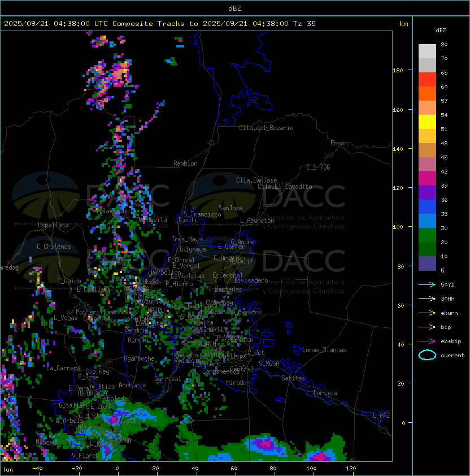The image size is (470, 476).
Task: Click the timestamp header 'Composite Tracks to' line
Action: (x=160, y=24)
